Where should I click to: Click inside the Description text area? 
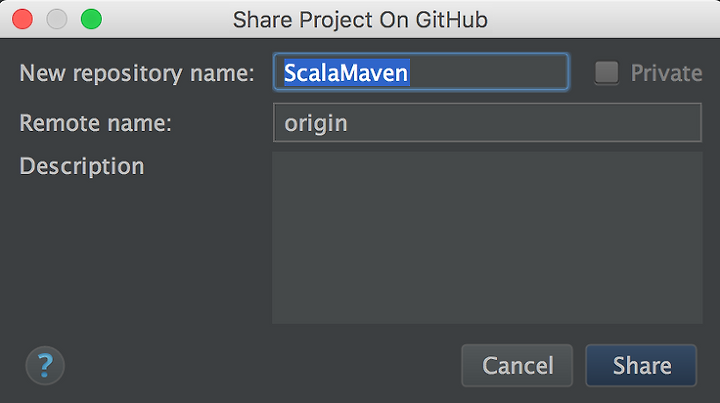pyautogui.click(x=487, y=237)
